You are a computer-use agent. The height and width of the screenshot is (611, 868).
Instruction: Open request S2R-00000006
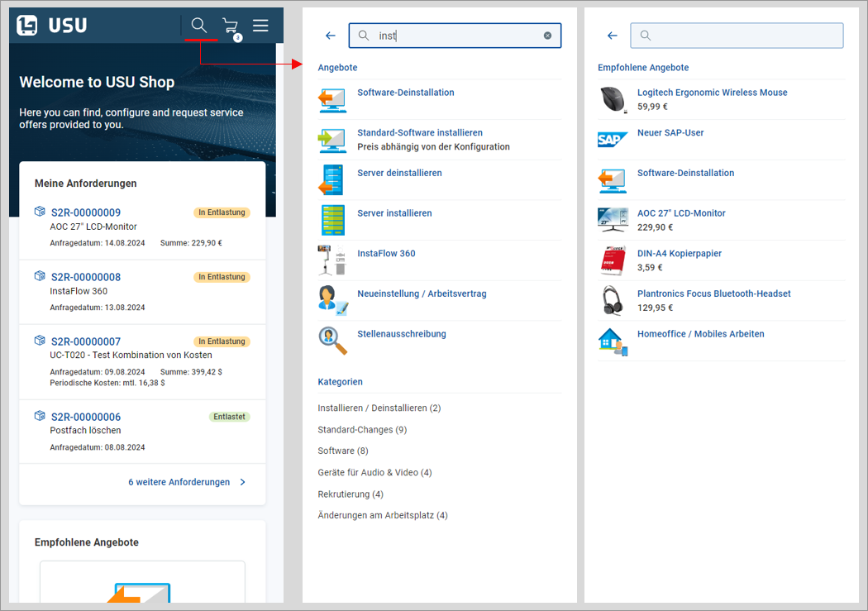point(86,417)
